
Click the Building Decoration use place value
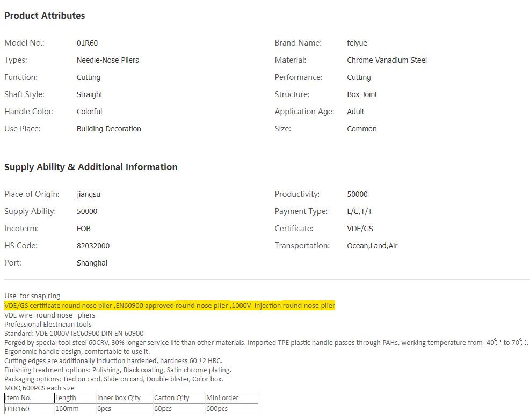click(x=108, y=129)
